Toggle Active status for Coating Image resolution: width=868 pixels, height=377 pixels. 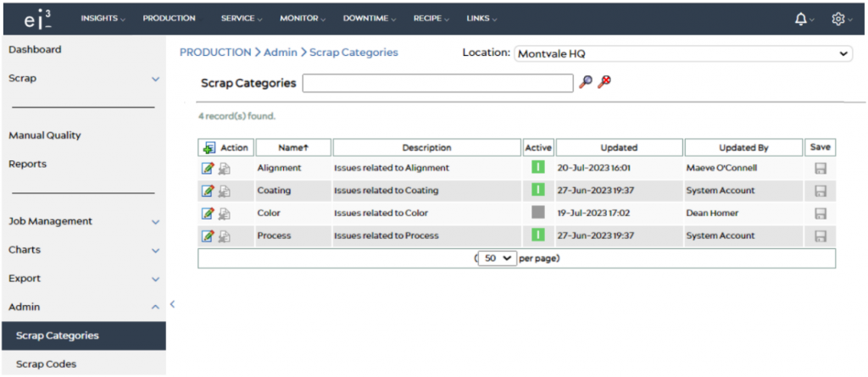tap(538, 190)
